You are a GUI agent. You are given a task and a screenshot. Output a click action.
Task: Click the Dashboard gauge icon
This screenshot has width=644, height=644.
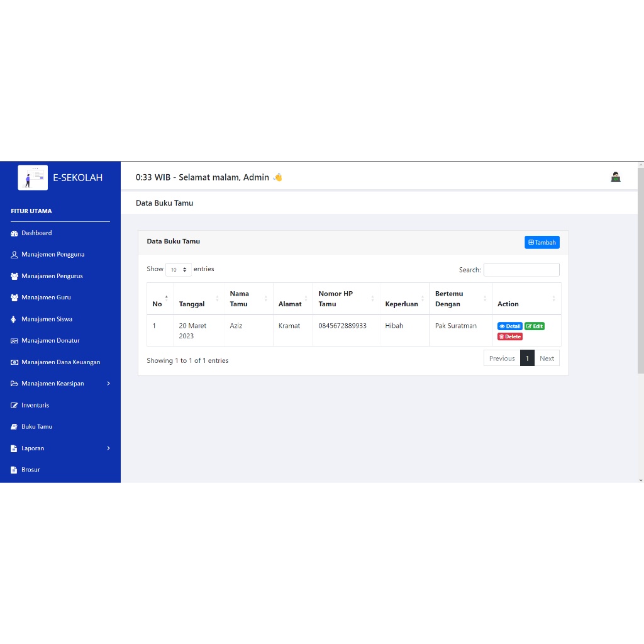coord(14,233)
